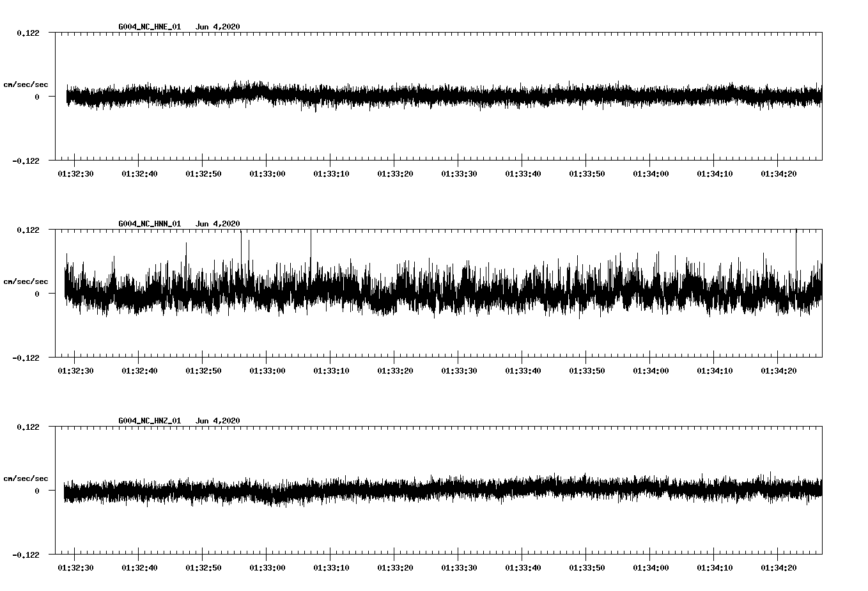This screenshot has width=868, height=591.
Task: Select 01:34:00 time label under HNZ plot
Action: pos(651,568)
